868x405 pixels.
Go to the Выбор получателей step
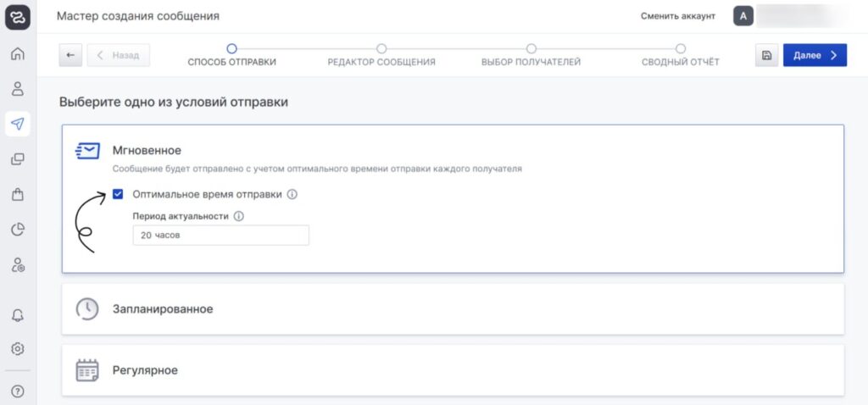point(531,49)
